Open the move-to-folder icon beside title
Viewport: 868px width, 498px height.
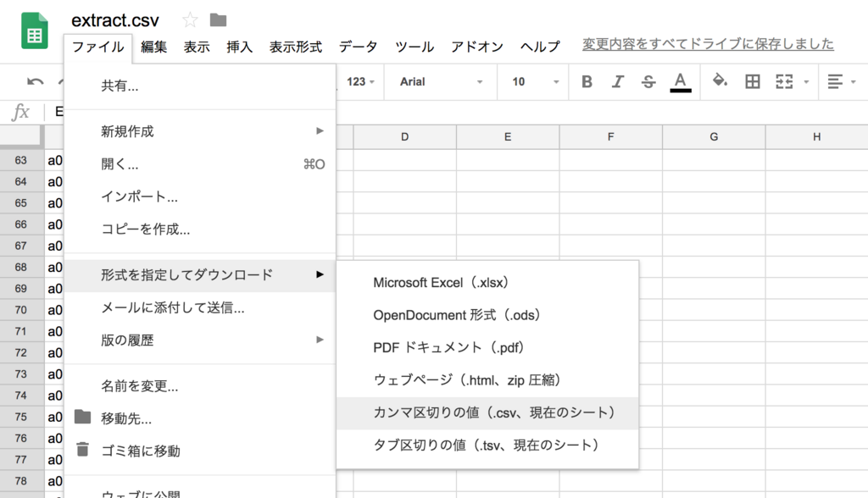point(218,20)
